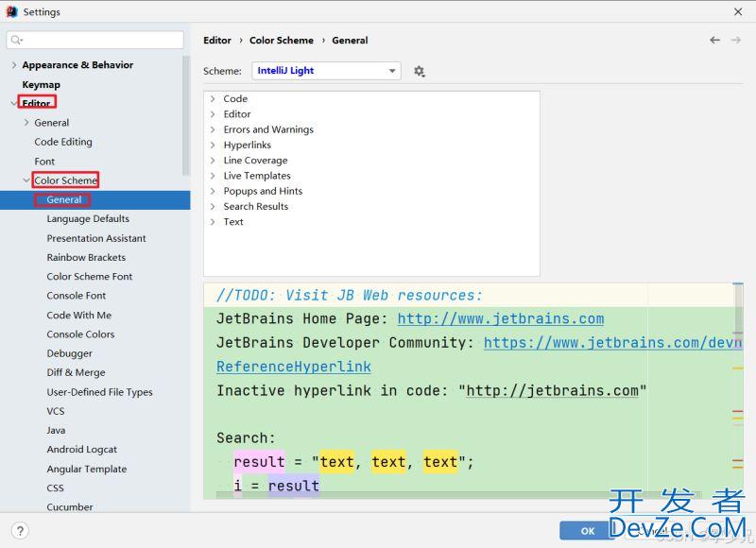Open Presentation Assistant color settings

pyautogui.click(x=96, y=238)
